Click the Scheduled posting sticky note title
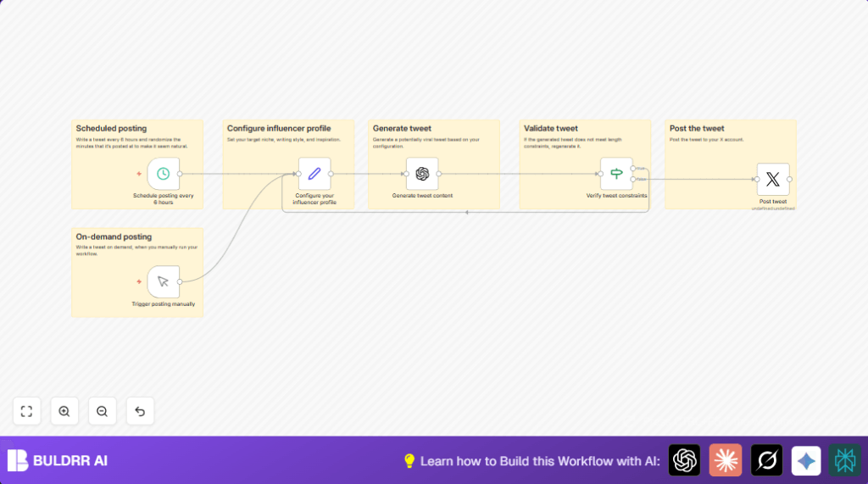This screenshot has width=868, height=484. [111, 129]
